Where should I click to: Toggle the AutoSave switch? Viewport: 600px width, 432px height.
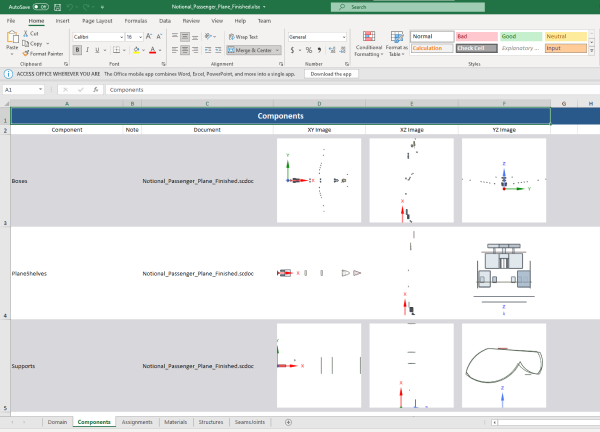pos(41,7)
